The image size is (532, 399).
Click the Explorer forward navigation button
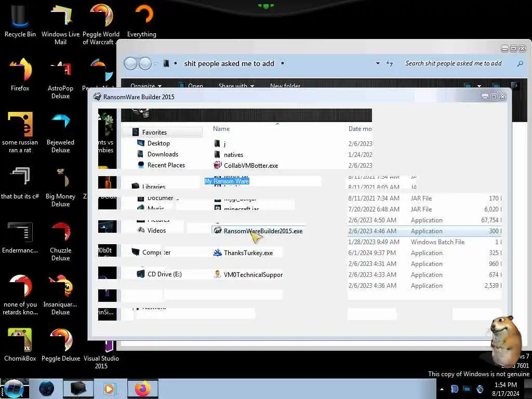(x=145, y=63)
